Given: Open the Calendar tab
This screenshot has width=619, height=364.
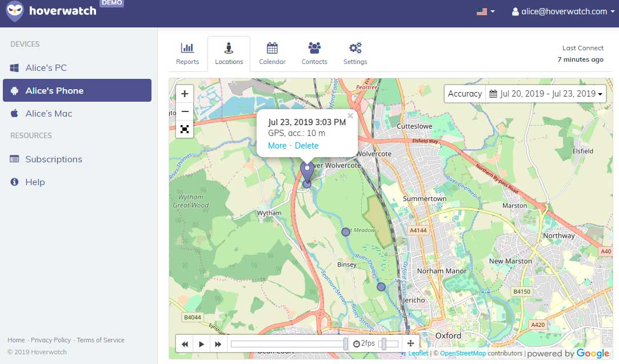Looking at the screenshot, I should pos(272,54).
